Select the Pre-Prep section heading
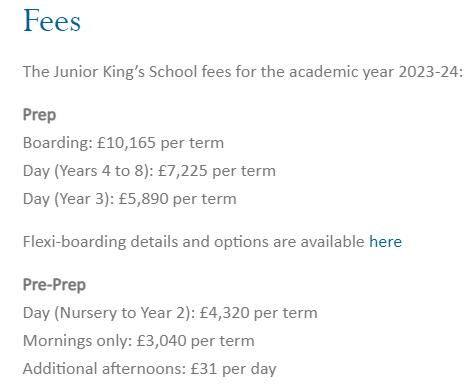Viewport: 471px width, 385px height. point(54,285)
